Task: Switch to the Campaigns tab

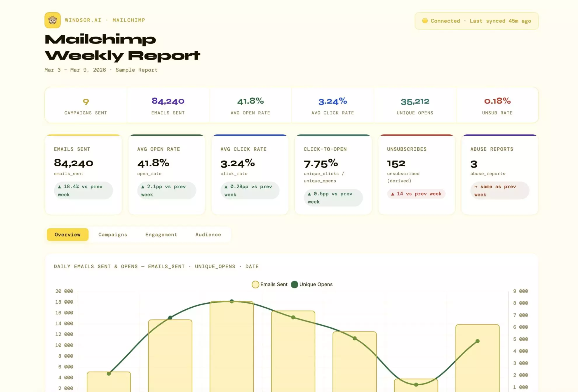Action: [x=113, y=234]
